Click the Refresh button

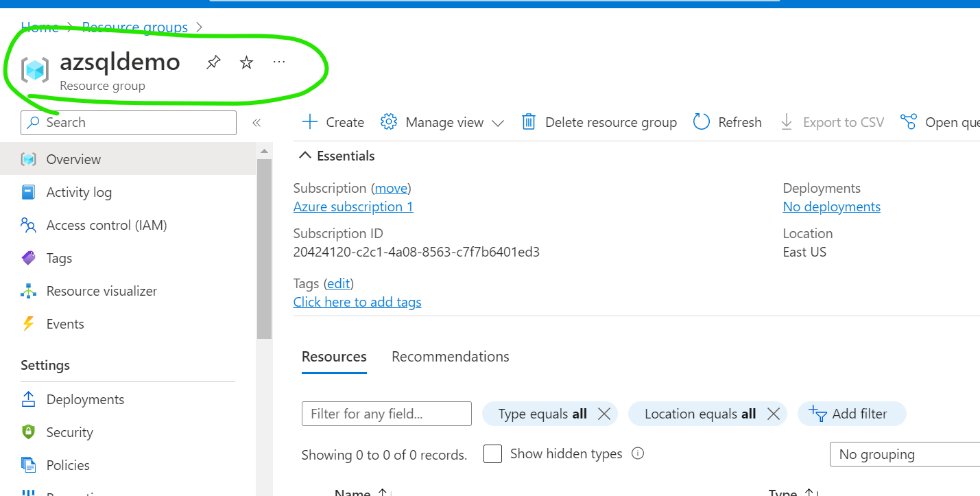pyautogui.click(x=728, y=122)
